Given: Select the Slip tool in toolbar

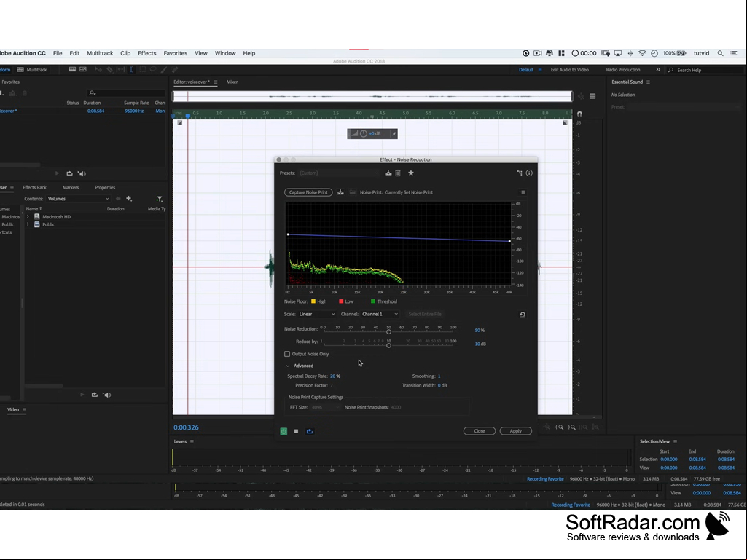Looking at the screenshot, I should coord(120,69).
